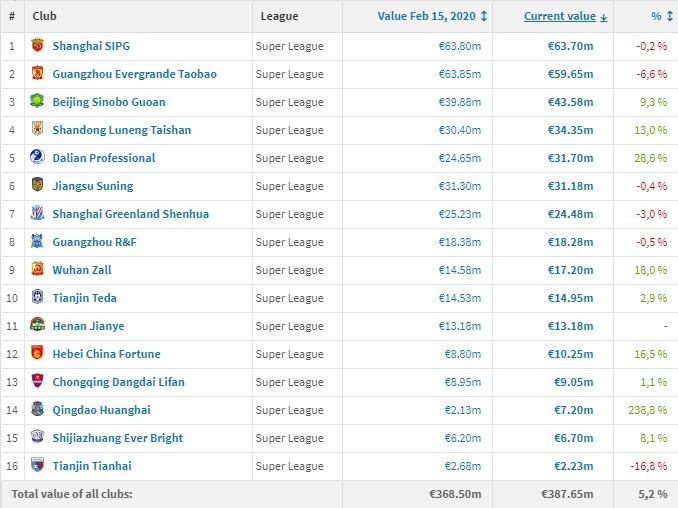Open the Jiangsu Suning club link
Image resolution: width=678 pixels, height=508 pixels.
coord(92,186)
